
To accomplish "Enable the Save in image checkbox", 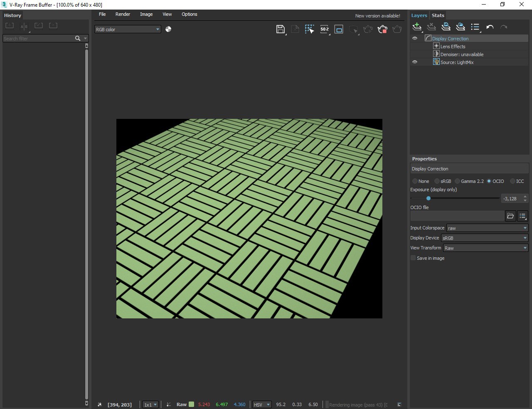I will pos(413,258).
